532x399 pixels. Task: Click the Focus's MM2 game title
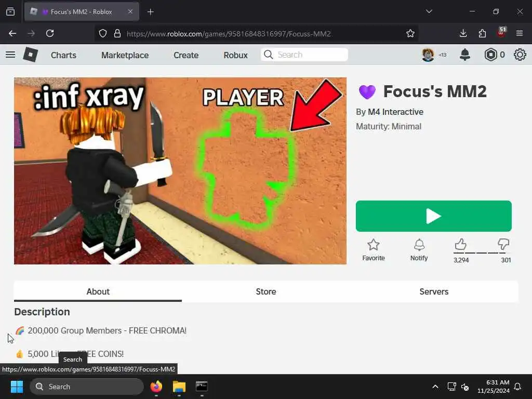pyautogui.click(x=435, y=91)
